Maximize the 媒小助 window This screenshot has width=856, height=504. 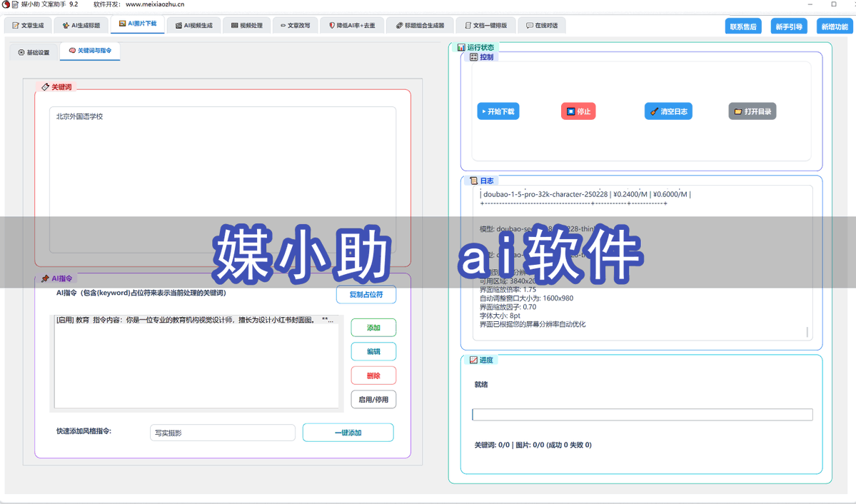coord(834,4)
